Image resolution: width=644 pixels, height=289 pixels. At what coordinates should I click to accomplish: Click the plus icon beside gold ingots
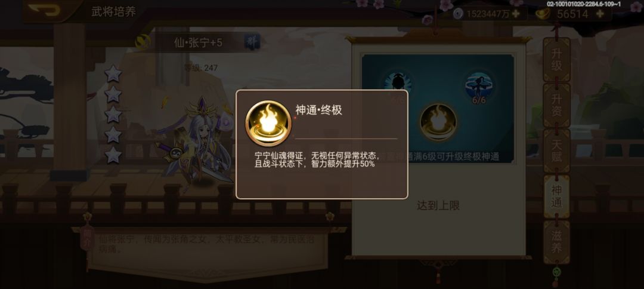click(x=600, y=14)
